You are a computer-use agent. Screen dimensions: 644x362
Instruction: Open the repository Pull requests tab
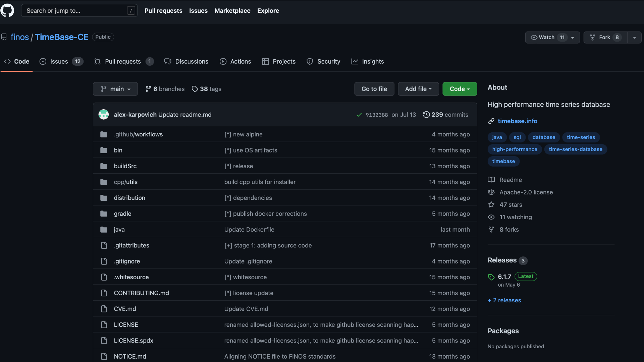pos(124,62)
